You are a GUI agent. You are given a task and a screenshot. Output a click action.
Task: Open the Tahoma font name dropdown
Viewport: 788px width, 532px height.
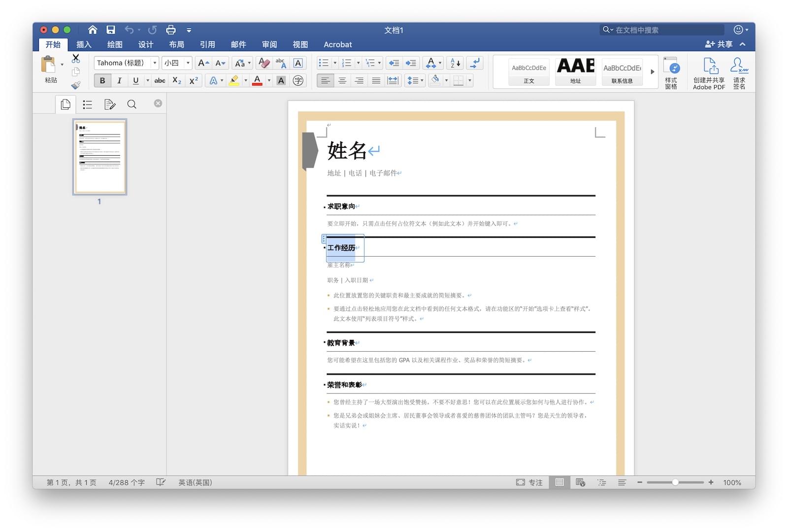pos(155,63)
